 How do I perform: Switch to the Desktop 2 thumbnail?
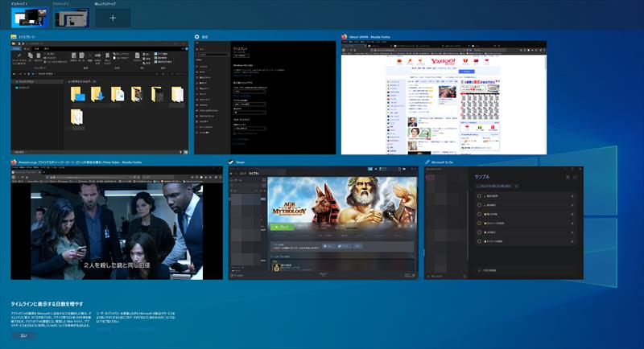[x=71, y=17]
